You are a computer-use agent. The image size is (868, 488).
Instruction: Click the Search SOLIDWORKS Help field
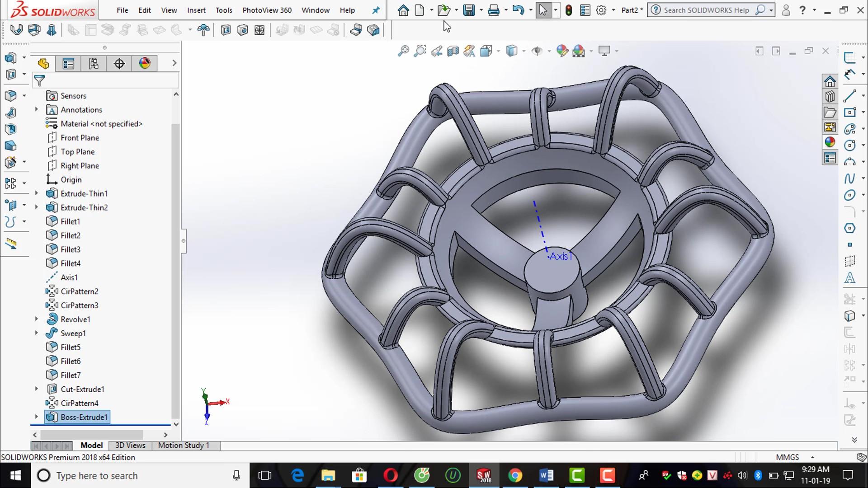coord(705,9)
